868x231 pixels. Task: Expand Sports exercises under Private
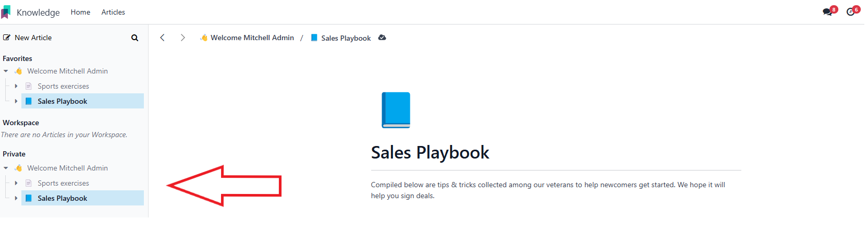pos(16,183)
